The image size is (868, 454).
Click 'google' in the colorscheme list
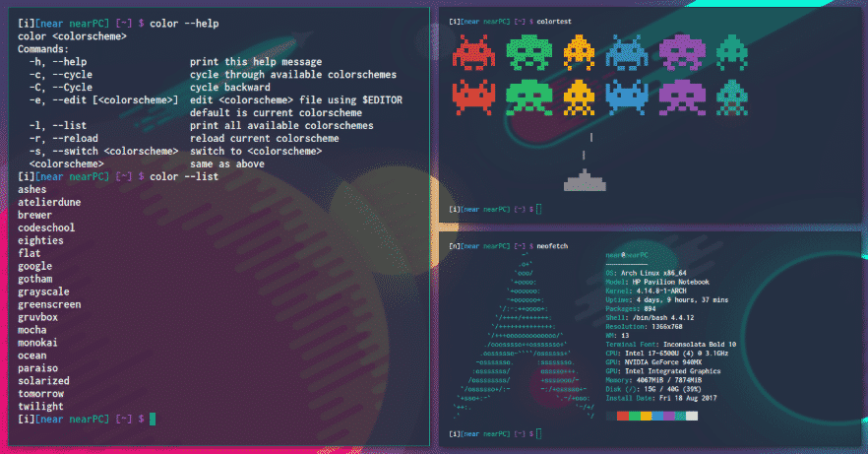pyautogui.click(x=34, y=266)
